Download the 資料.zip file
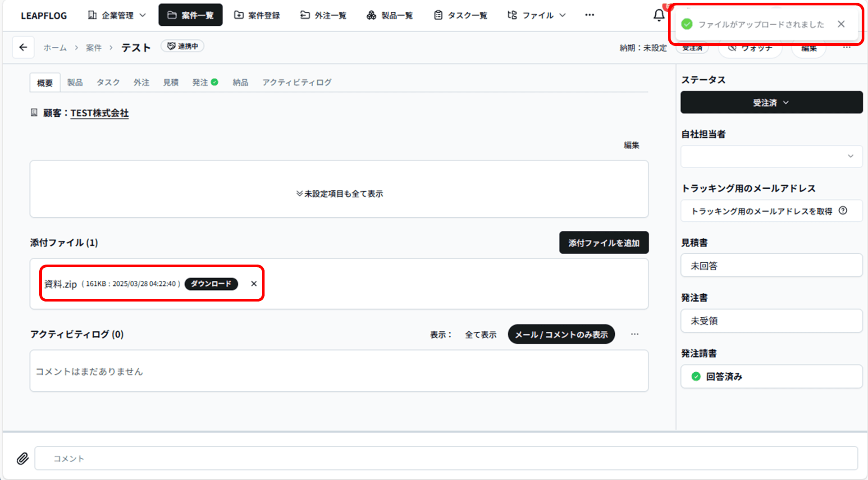Image resolution: width=868 pixels, height=480 pixels. [x=211, y=283]
